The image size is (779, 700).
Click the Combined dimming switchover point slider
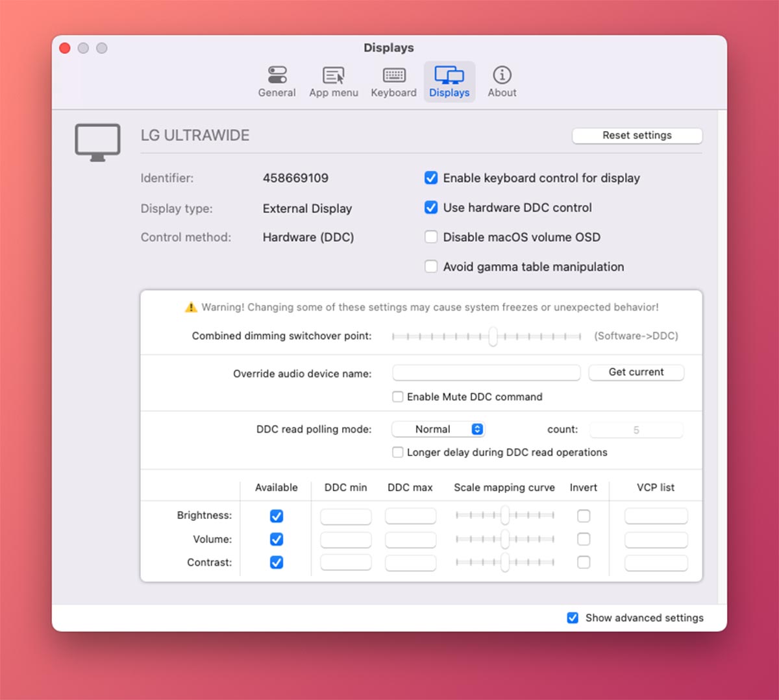pyautogui.click(x=493, y=336)
